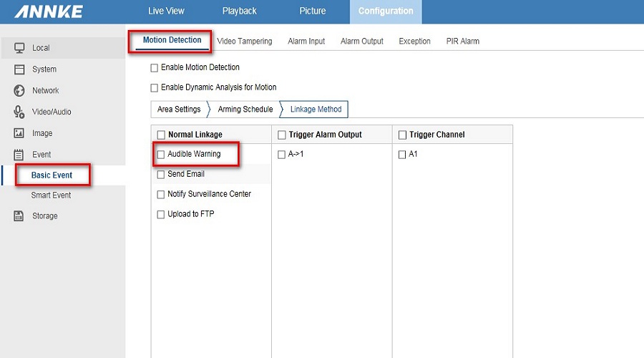Open the Live View tab
The width and height of the screenshot is (644, 358).
[x=166, y=11]
